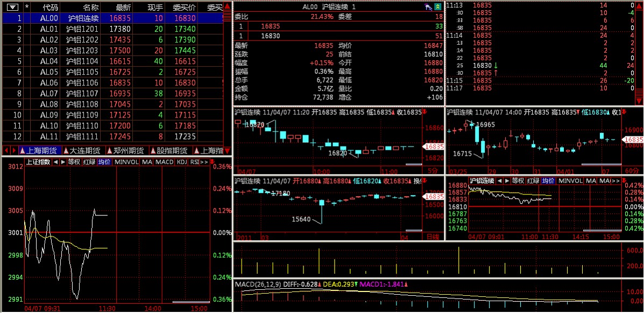Toggle 均价 in 上证指数 chart
This screenshot has width=644, height=313.
tap(104, 162)
